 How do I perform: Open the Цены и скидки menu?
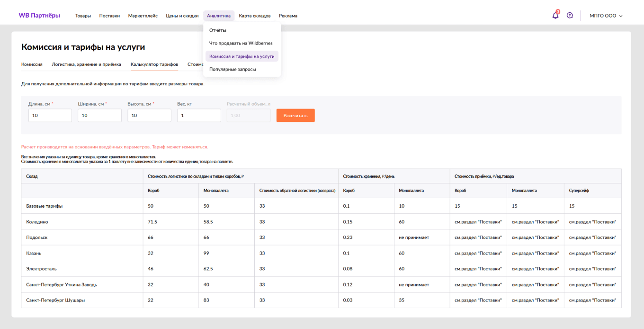pyautogui.click(x=182, y=16)
